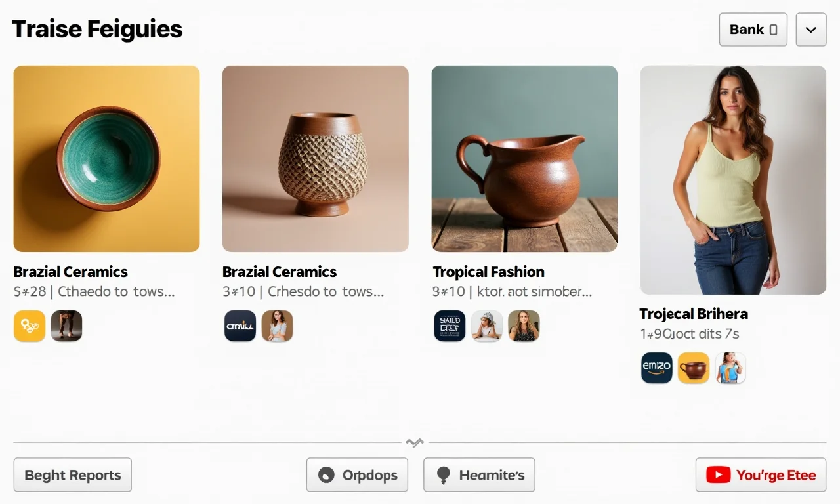The height and width of the screenshot is (504, 840).
Task: Select the Heamite's button
Action: [479, 474]
